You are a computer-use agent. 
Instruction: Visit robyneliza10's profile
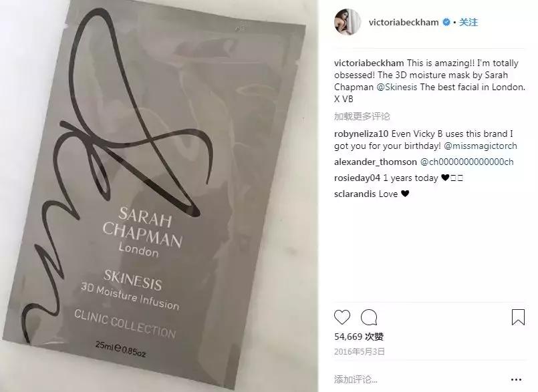coord(362,134)
